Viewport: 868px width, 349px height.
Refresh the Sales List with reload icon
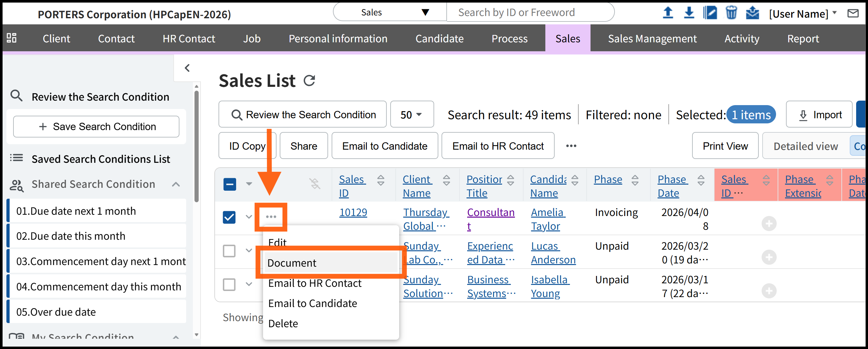(309, 81)
